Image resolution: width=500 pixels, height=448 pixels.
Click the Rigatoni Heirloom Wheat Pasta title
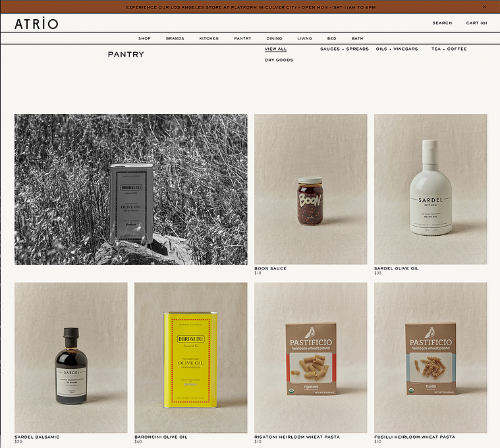[x=297, y=437]
